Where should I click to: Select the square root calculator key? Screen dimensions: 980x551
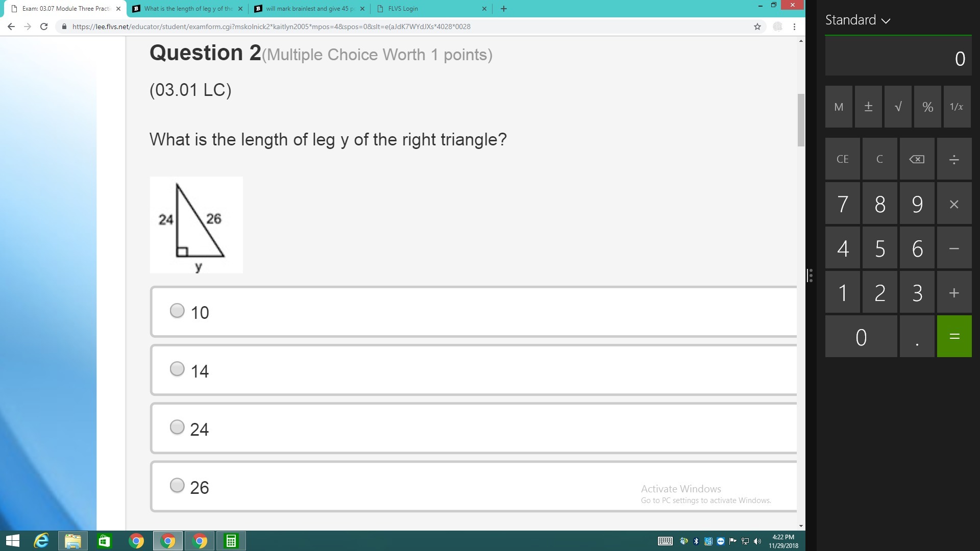click(898, 107)
